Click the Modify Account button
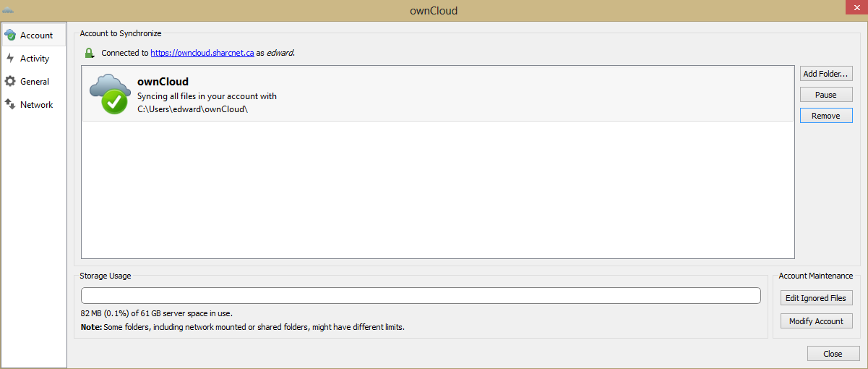This screenshot has width=868, height=369. click(816, 321)
